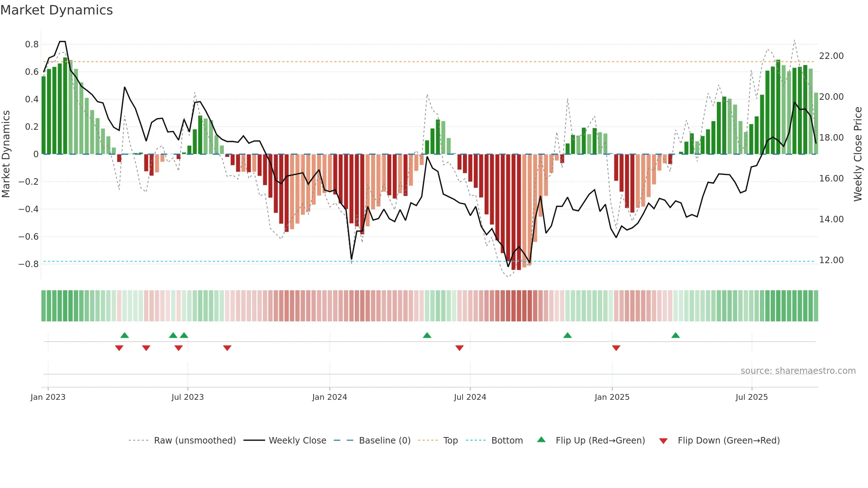Screen dimensions: 868x488
Task: Toggle Flip Up (Red→Green) legend entry
Action: [x=591, y=440]
